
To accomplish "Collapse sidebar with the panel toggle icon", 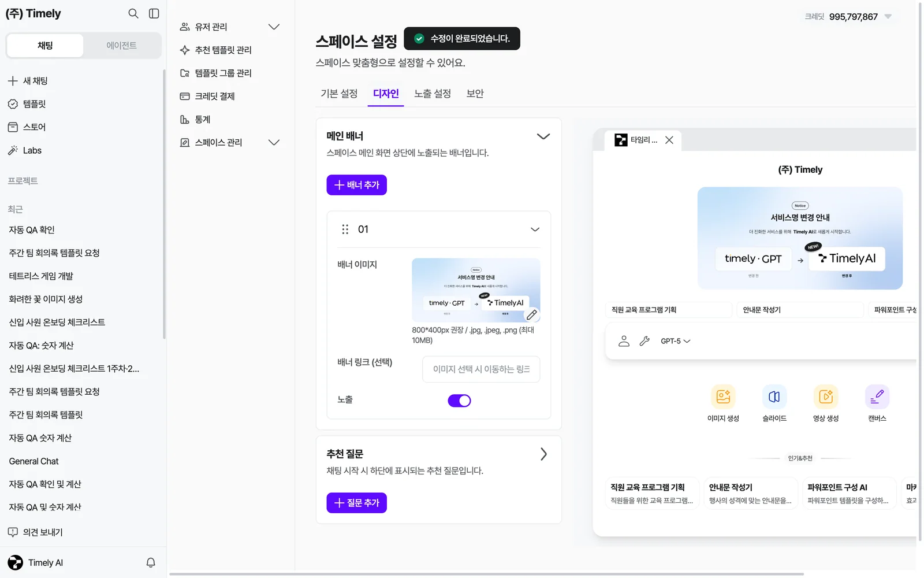I will [x=154, y=13].
